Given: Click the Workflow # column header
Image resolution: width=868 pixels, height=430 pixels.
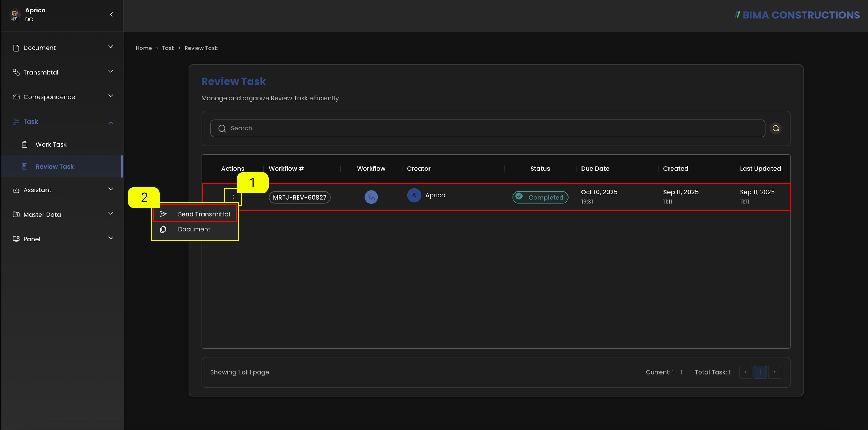Looking at the screenshot, I should tap(286, 169).
